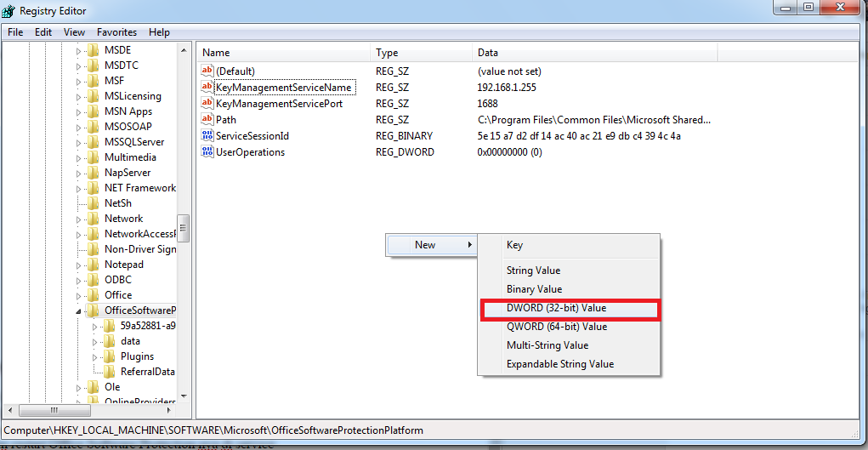
Task: Choose Expandable String Value entry
Action: pyautogui.click(x=570, y=364)
